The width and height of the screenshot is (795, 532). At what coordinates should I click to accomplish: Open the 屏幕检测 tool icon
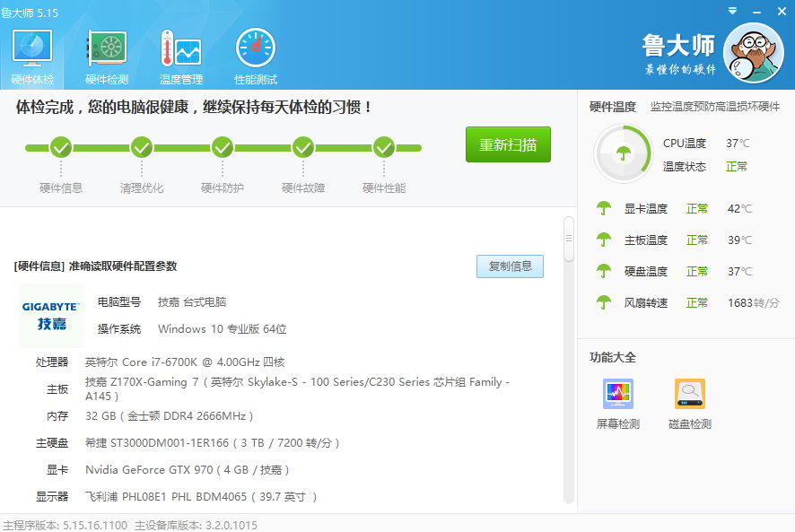(618, 394)
